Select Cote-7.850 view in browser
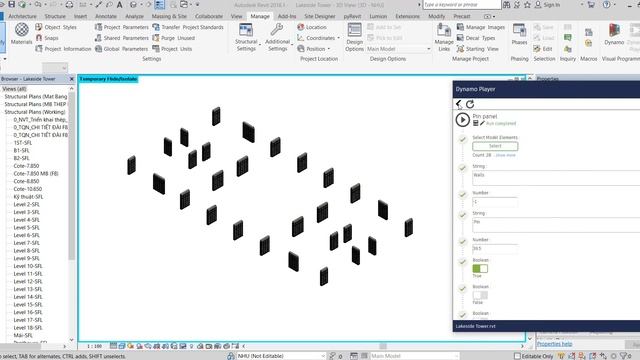Viewport: 640px width, 360px height. pos(26,166)
